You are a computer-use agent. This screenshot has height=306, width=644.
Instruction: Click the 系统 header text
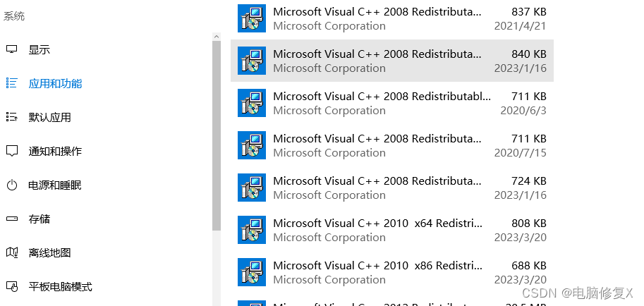[14, 16]
